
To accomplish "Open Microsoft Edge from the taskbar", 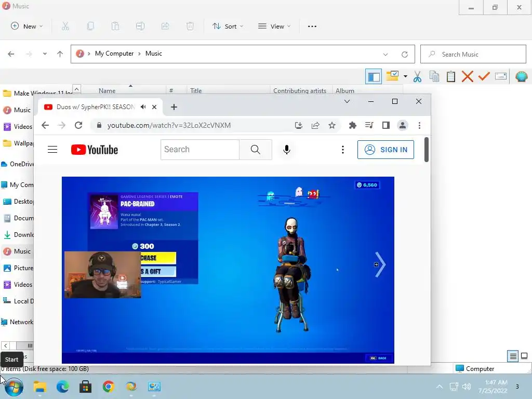I will coord(63,387).
